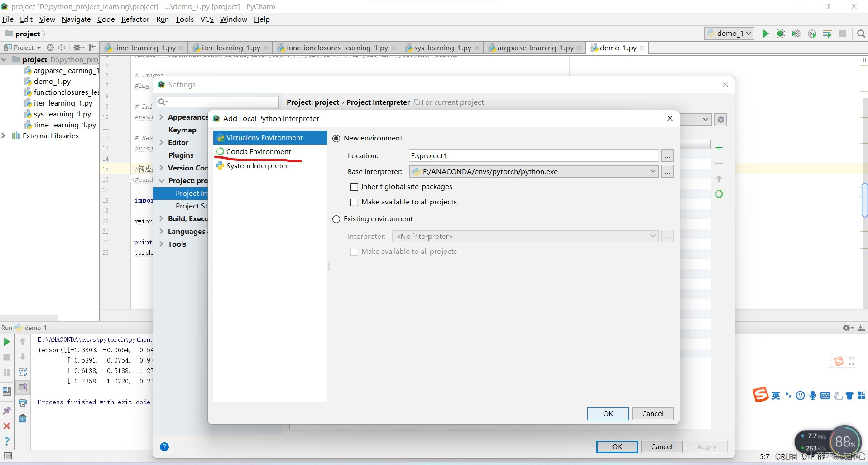Select Virtualenv Environment in interpreter list
This screenshot has height=465, width=868.
[270, 137]
